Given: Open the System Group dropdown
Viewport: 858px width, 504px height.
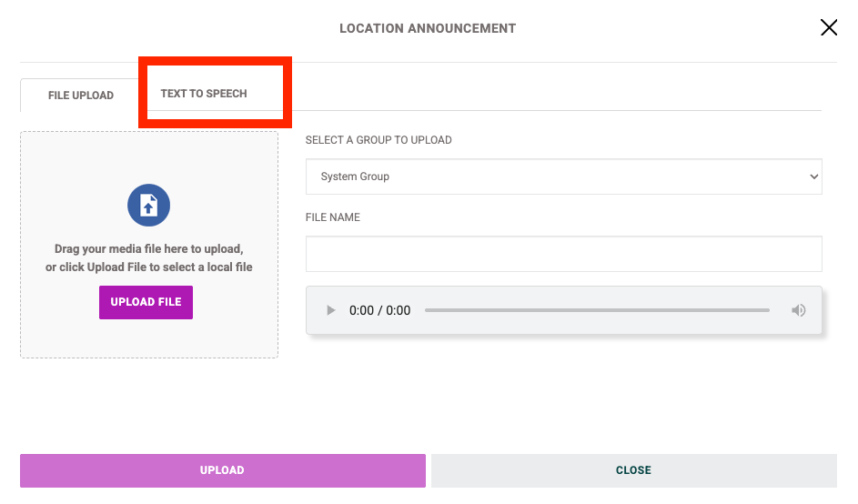Looking at the screenshot, I should tap(563, 176).
